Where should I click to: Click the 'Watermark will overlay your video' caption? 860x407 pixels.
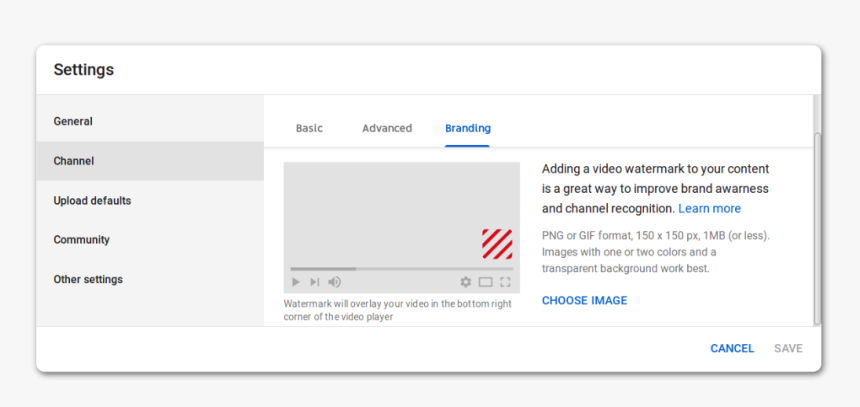coord(398,310)
